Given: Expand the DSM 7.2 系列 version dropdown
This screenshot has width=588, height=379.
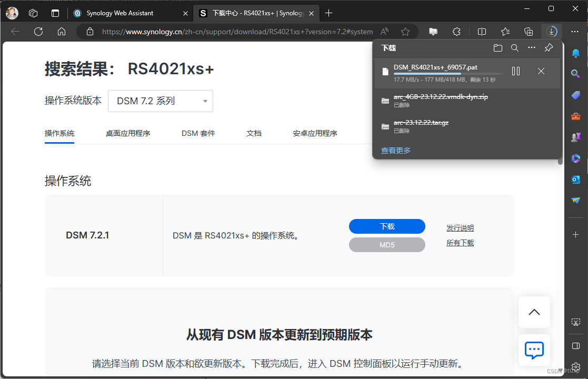Looking at the screenshot, I should (161, 101).
